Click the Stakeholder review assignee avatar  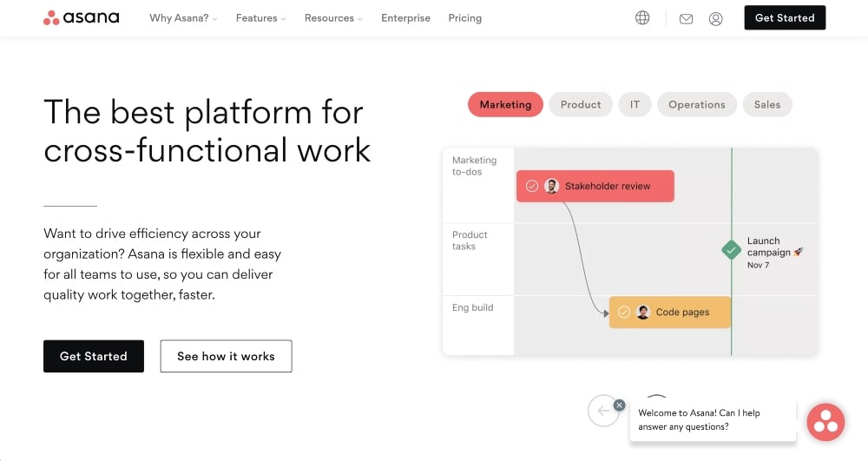click(x=551, y=186)
